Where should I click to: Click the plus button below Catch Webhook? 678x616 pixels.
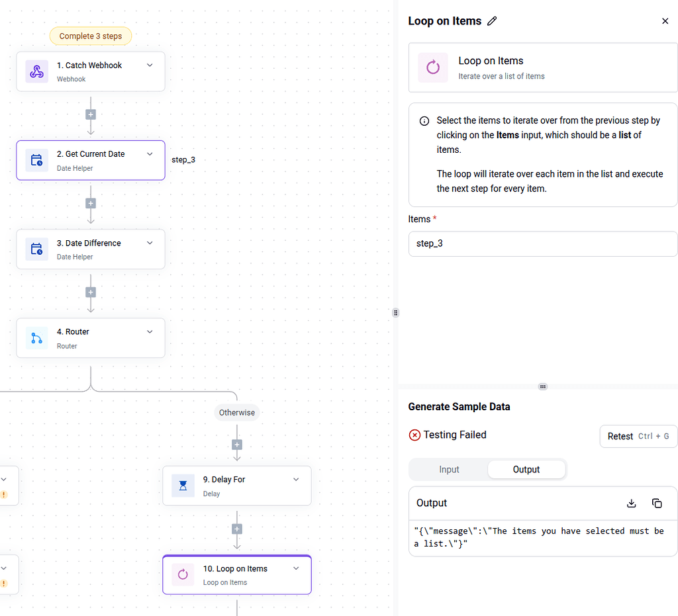[x=90, y=114]
